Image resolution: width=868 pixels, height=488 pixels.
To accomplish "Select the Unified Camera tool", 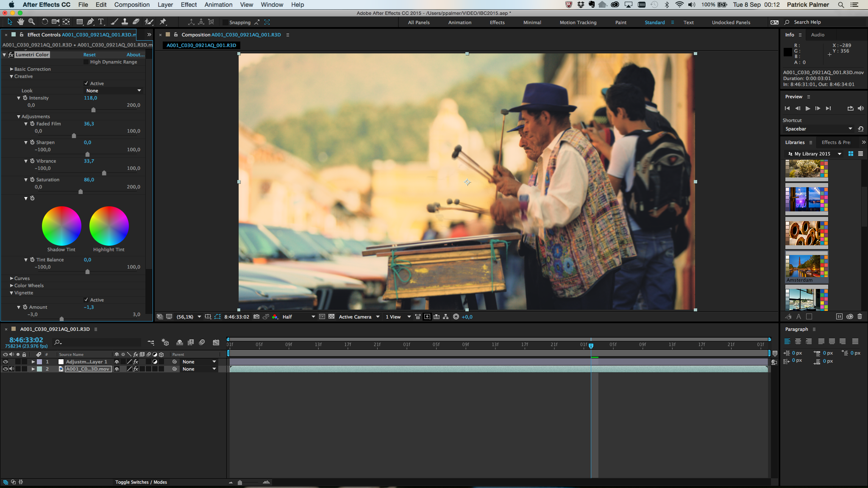I will (x=56, y=22).
